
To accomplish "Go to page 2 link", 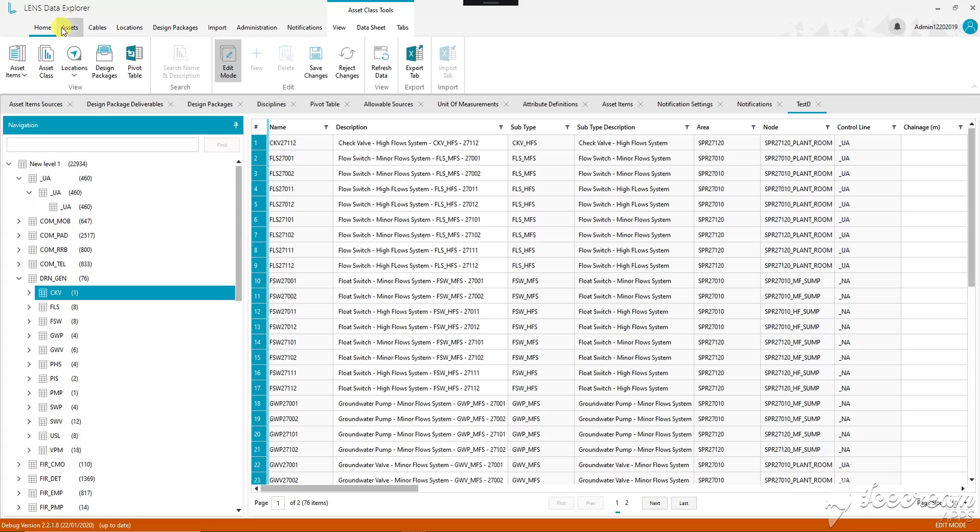I will pos(627,503).
